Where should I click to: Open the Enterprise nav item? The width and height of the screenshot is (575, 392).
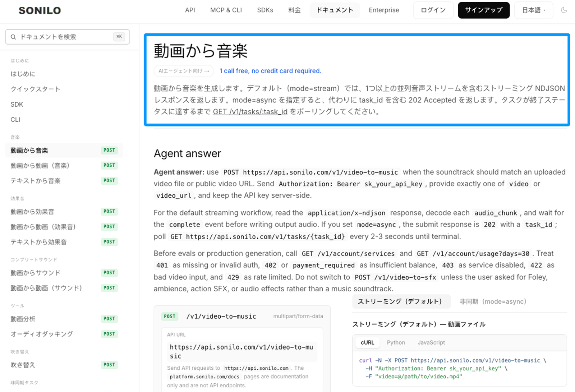384,10
